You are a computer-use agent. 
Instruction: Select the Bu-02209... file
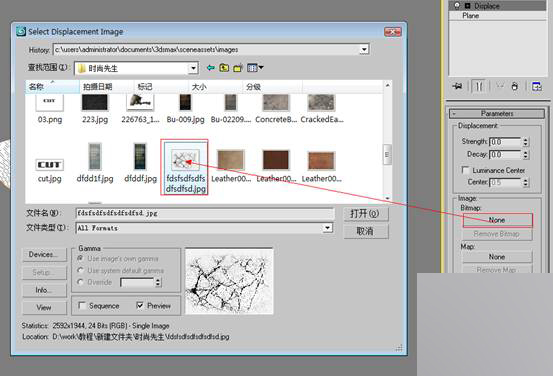click(x=231, y=109)
